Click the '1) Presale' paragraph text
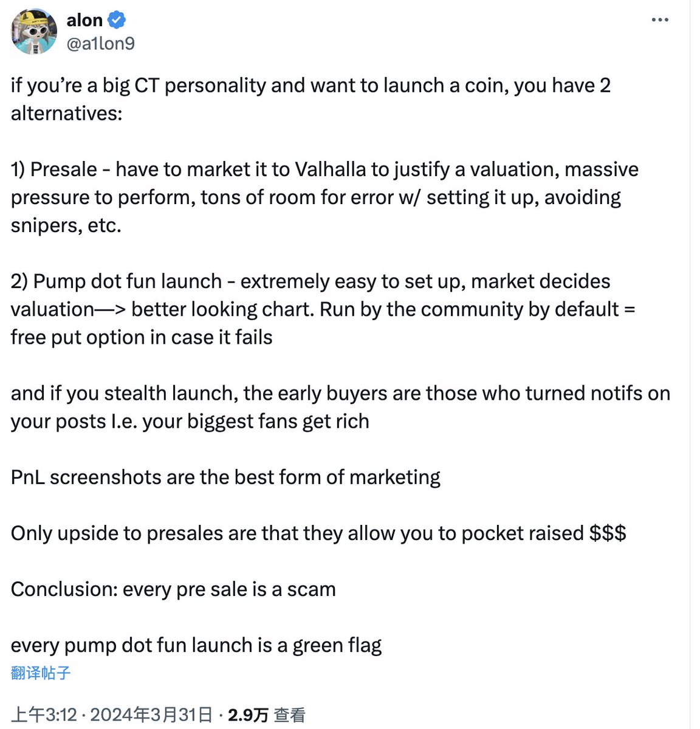Viewport: 700px width, 729px height. point(324,197)
